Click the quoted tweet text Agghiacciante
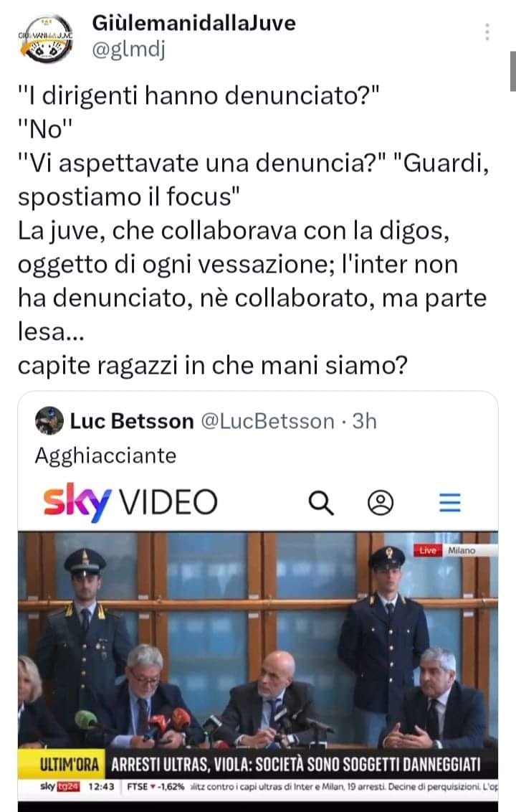Viewport: 516px width, 812px height. [x=105, y=455]
